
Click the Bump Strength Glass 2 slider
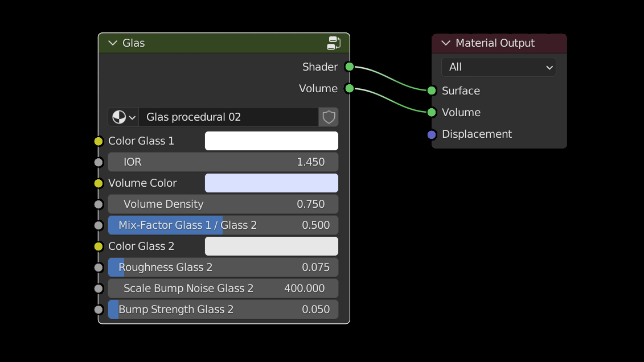point(223,310)
